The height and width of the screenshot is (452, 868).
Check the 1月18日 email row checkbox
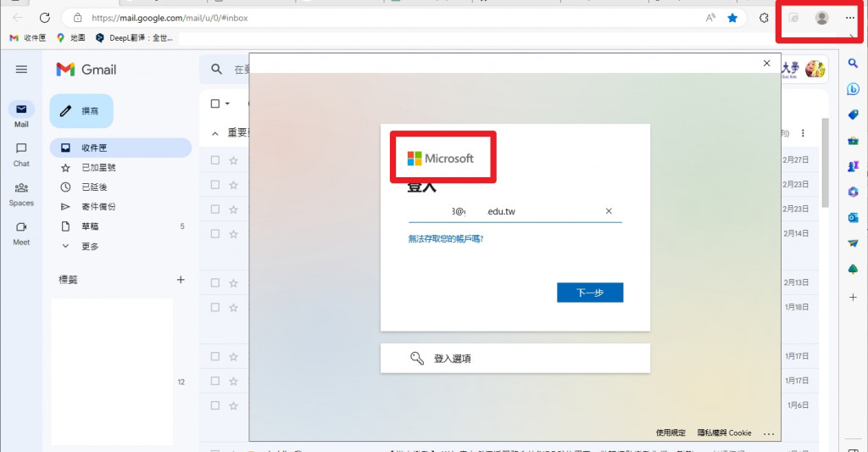click(x=215, y=308)
